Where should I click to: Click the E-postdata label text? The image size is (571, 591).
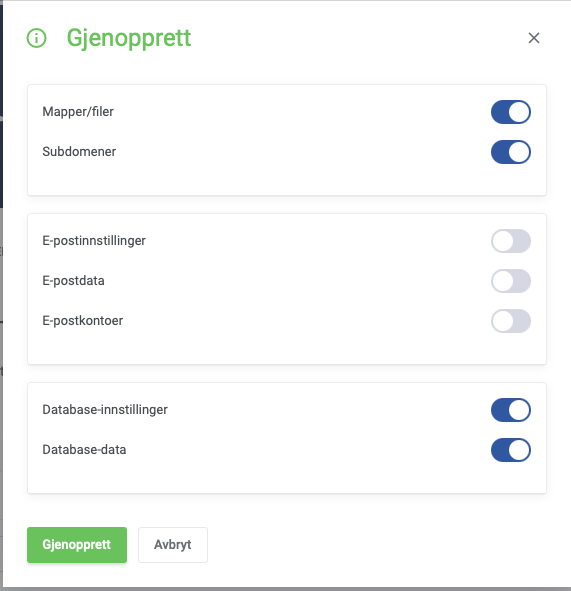coord(73,281)
